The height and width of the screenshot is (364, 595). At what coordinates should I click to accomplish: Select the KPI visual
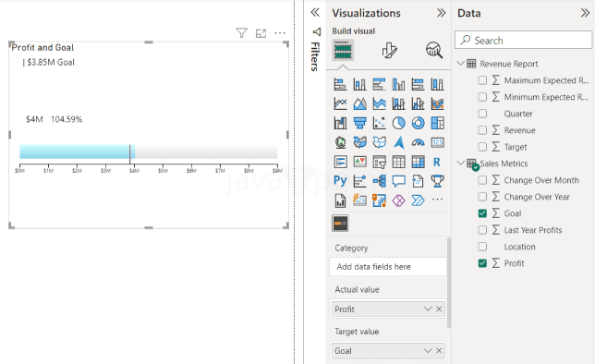tap(359, 162)
